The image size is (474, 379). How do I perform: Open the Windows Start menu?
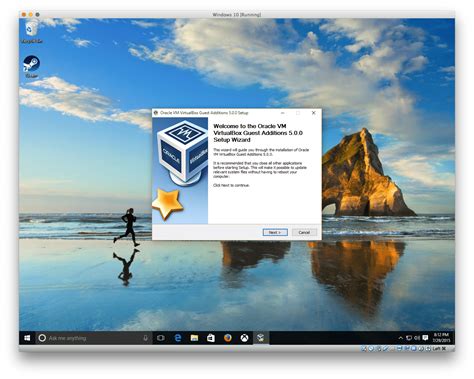coord(27,338)
